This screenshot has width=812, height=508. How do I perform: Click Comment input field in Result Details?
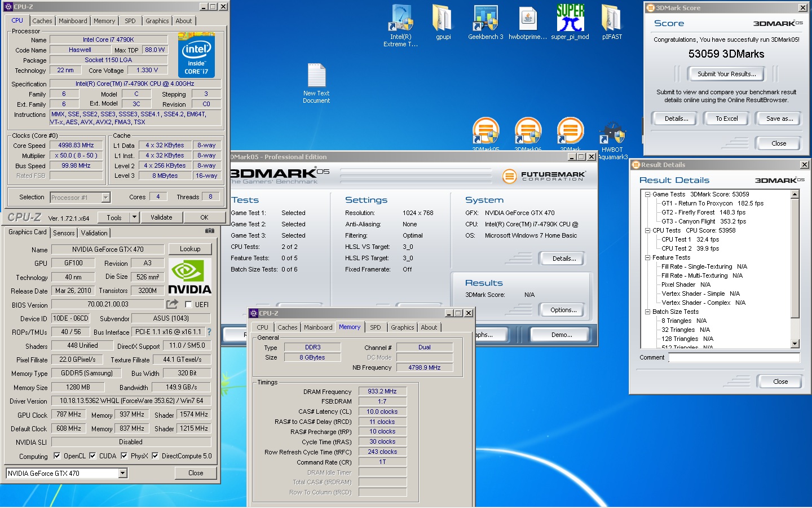734,357
